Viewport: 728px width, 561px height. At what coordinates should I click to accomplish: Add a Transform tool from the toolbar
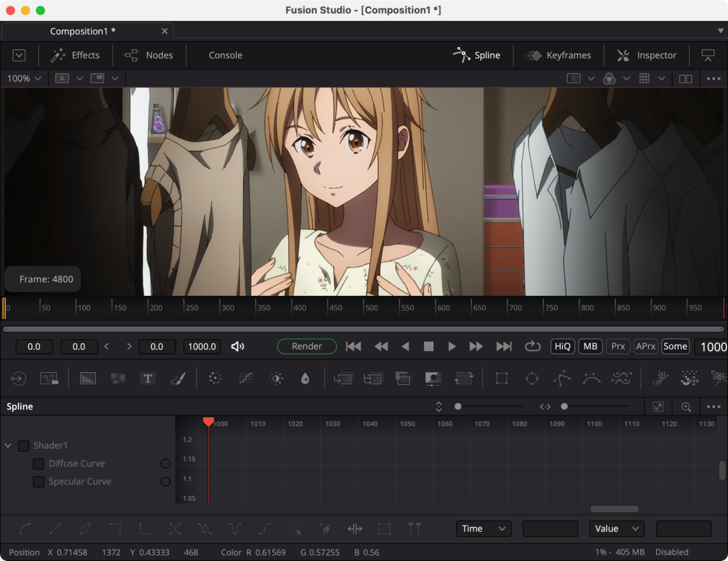click(463, 378)
